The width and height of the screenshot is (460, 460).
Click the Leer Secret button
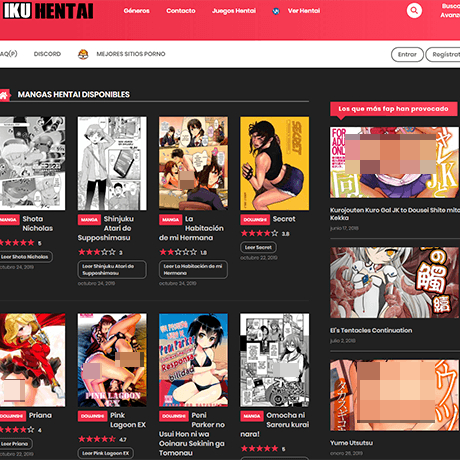coord(258,247)
